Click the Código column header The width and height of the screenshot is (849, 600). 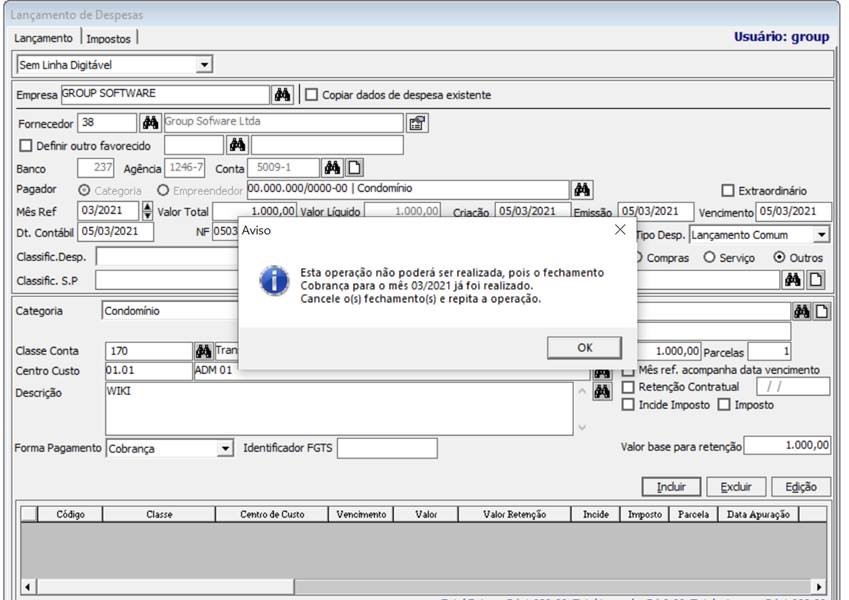[x=70, y=514]
